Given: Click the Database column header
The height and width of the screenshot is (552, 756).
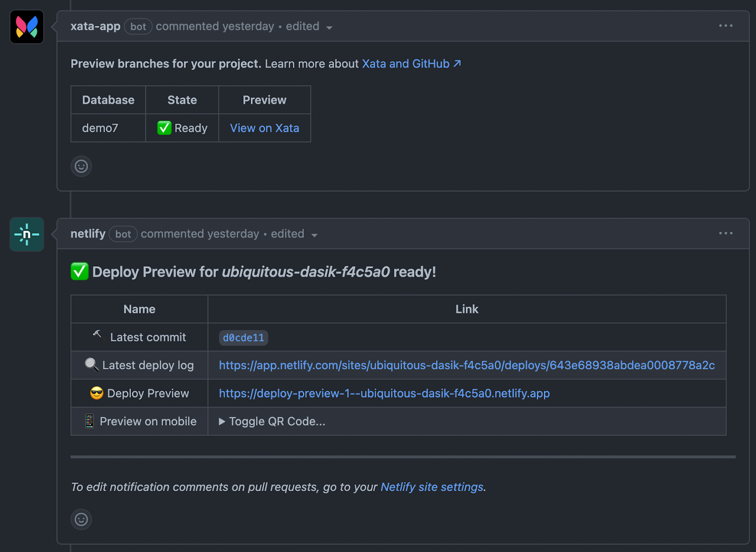Looking at the screenshot, I should pyautogui.click(x=108, y=100).
